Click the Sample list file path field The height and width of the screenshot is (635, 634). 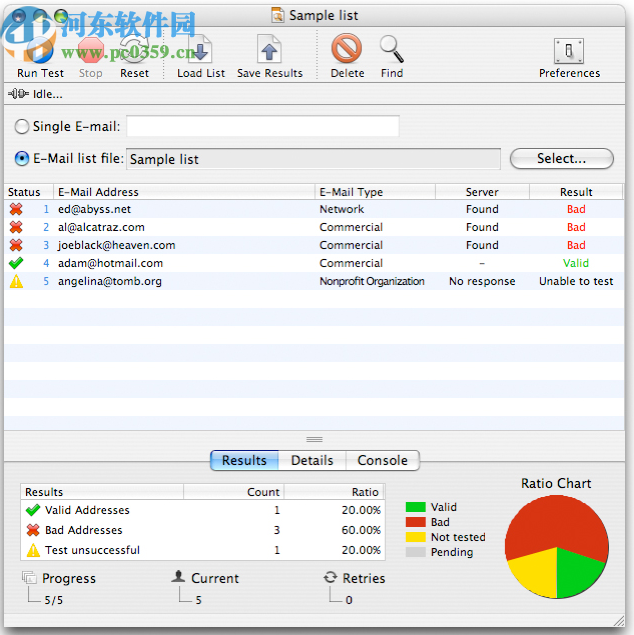coord(313,159)
